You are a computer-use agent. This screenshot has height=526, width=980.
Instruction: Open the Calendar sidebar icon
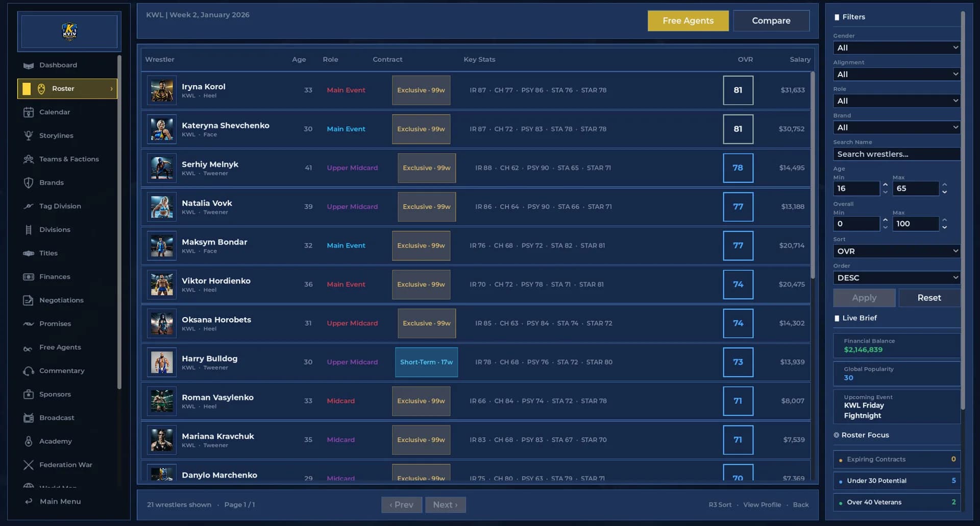click(29, 112)
